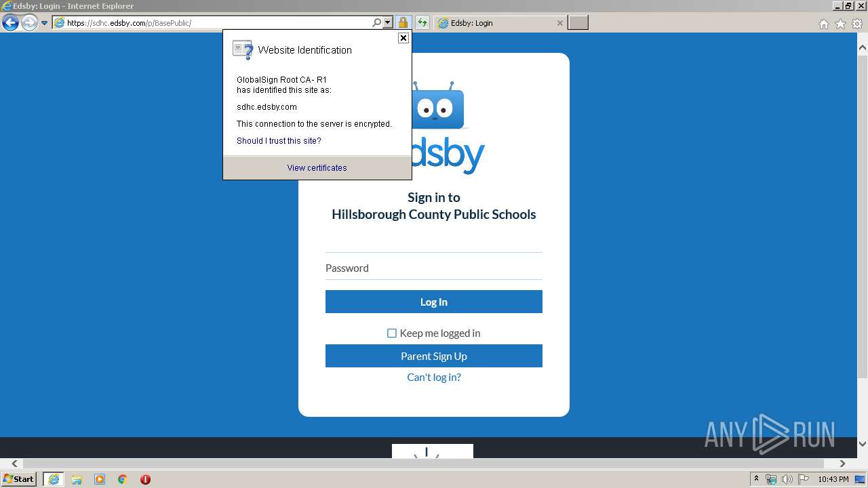Click vertical scrollbar up arrow
The width and height of the screenshot is (868, 488).
point(863,48)
